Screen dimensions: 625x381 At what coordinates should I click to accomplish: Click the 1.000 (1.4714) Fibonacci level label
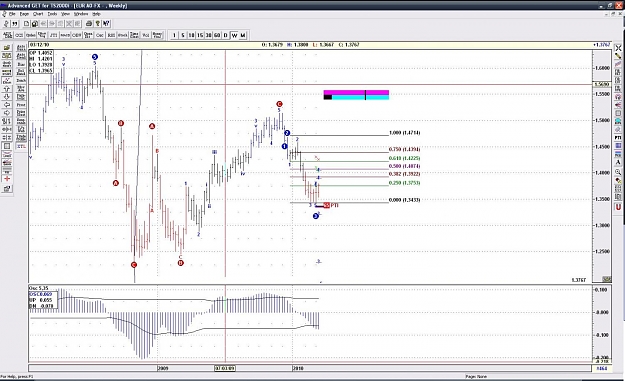coord(404,133)
